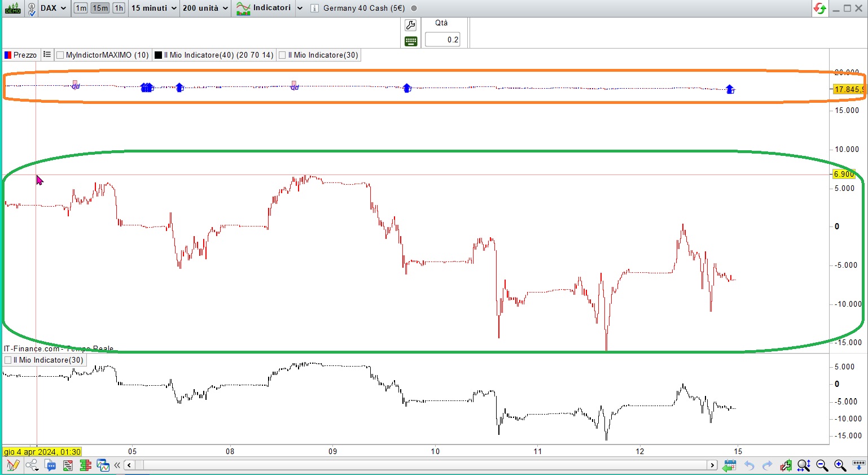Image resolution: width=868 pixels, height=475 pixels.
Task: Click the zoom in magnifier
Action: coord(840,465)
